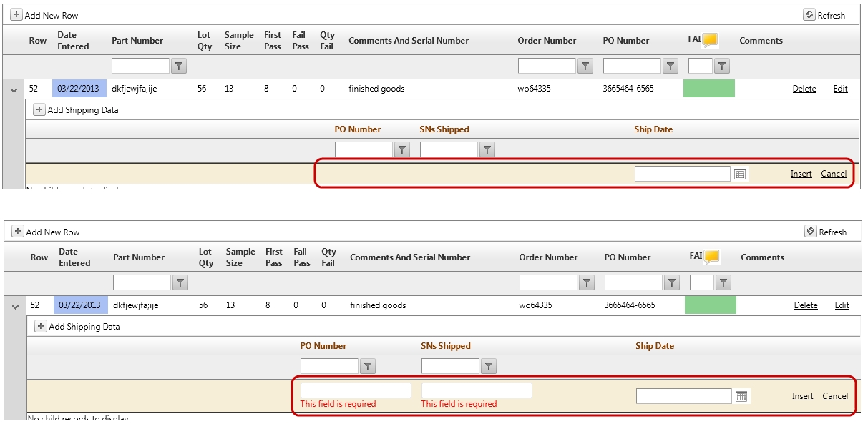Open Order Number filter icon in lower grid
This screenshot has width=868, height=429.
[587, 283]
